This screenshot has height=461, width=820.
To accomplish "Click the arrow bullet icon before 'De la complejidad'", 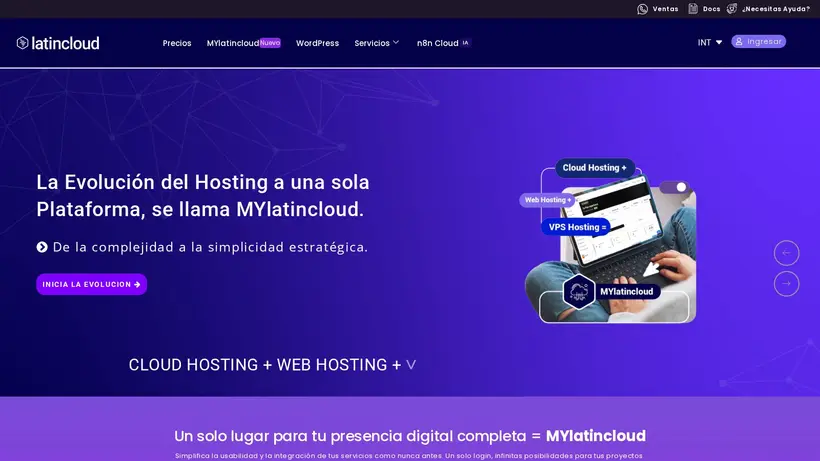I will click(x=42, y=247).
